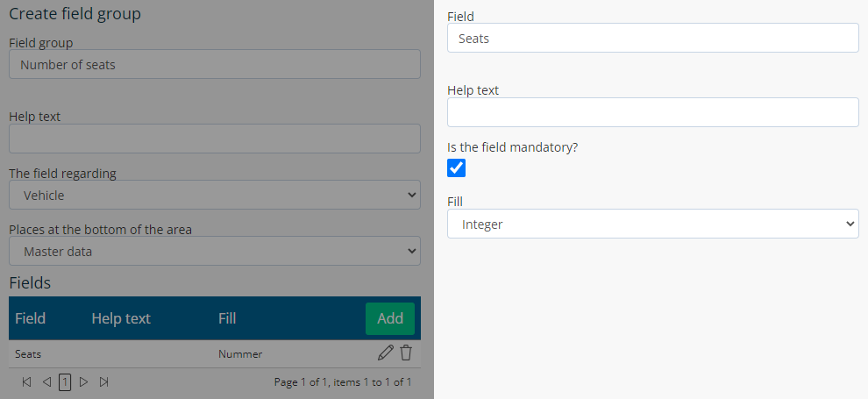Click the Help text input under Field group
Screen dimensions: 868x399
pyautogui.click(x=215, y=139)
